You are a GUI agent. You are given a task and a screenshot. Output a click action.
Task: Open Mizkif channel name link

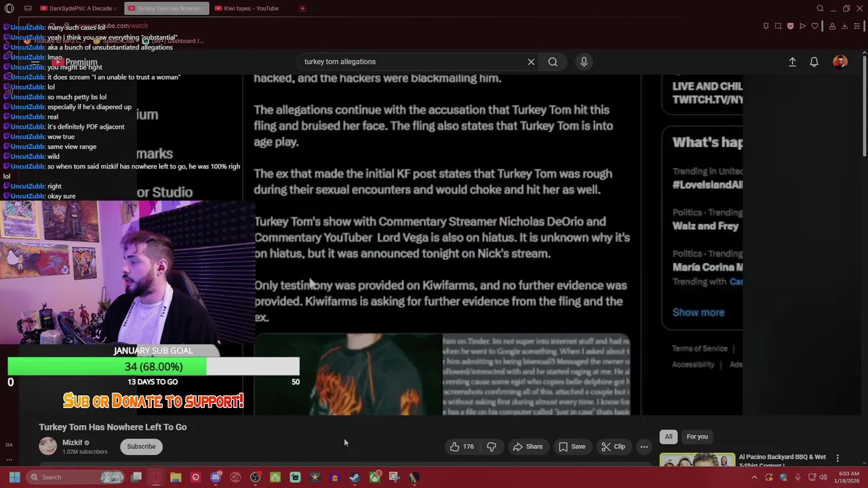(72, 443)
